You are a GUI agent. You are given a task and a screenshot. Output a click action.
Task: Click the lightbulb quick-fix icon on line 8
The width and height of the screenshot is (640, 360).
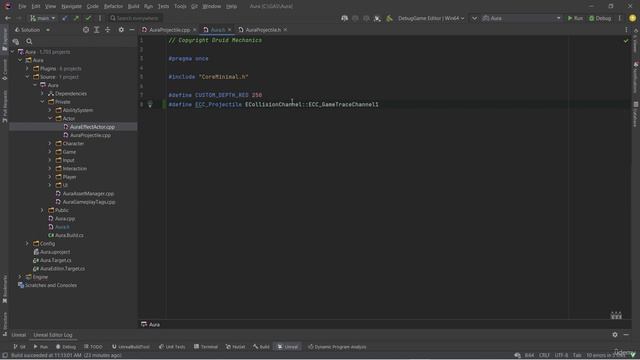[150, 104]
